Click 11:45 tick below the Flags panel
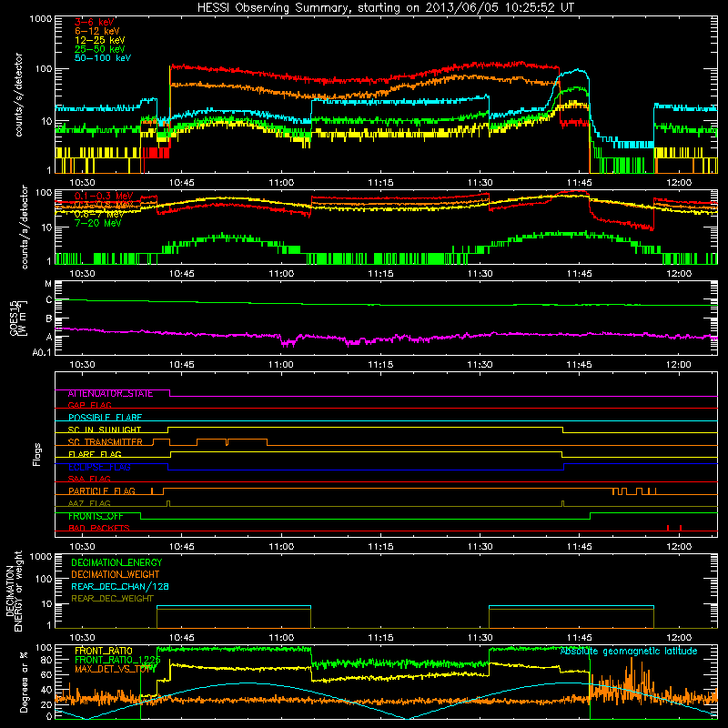Screen dimensions: 728x728 point(579,547)
